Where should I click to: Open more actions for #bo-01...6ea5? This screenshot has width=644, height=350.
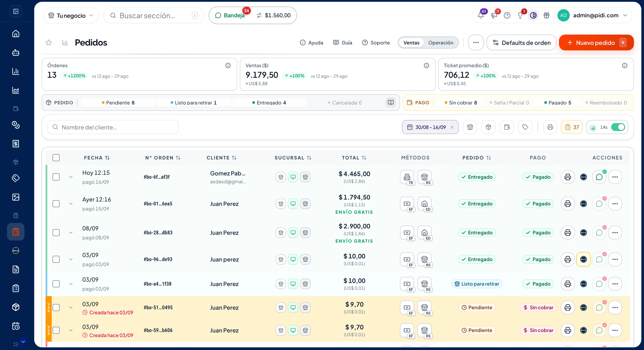coord(615,204)
